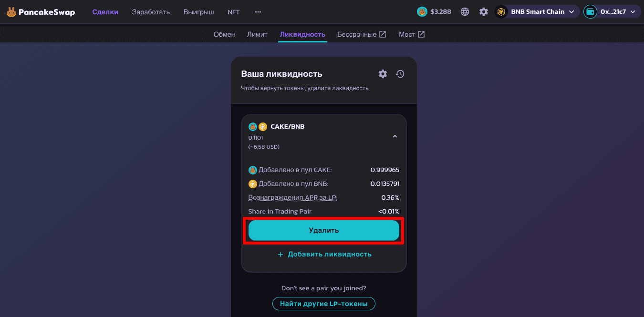Open the wallet address 0x...21c7 dropdown

pyautogui.click(x=612, y=12)
